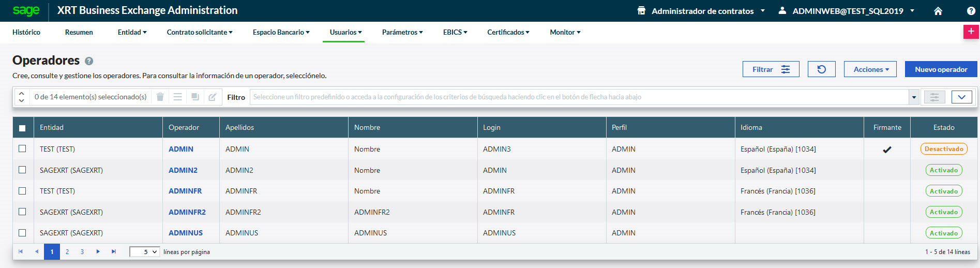Screen dimensions: 980x268
Task: Select the ADMINUS row checkbox
Action: [22, 233]
